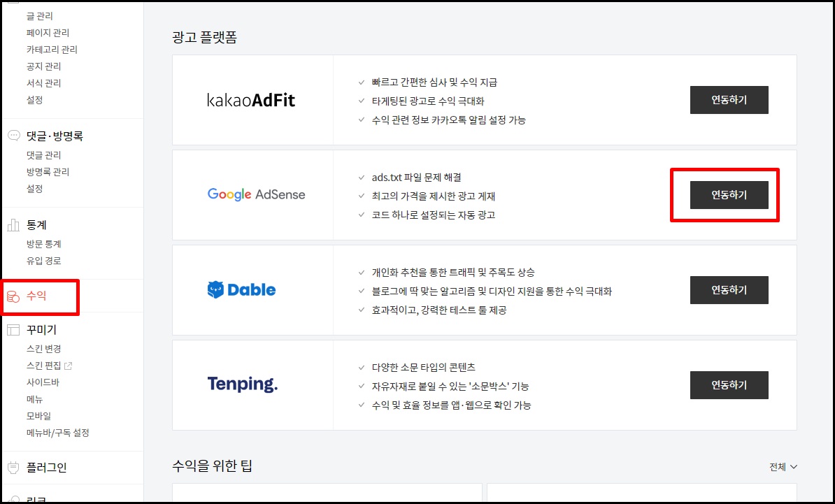Click 연동하기 for Dable
Image resolution: width=835 pixels, height=504 pixels.
tap(729, 290)
